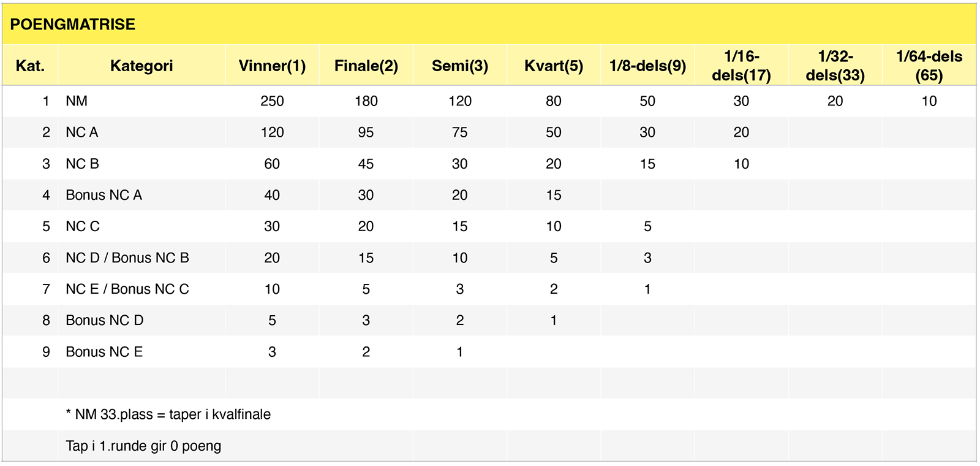Viewport: 980px width, 466px height.
Task: Click the NC A category cell
Action: point(141,132)
